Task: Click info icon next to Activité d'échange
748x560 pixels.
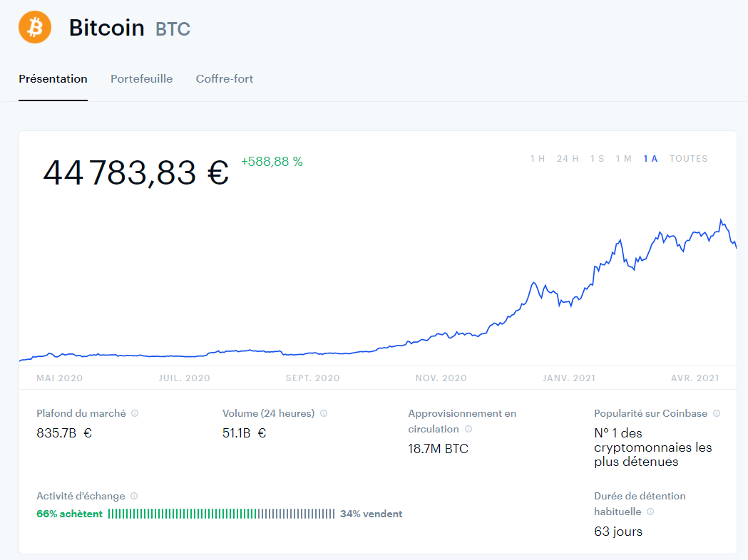Action: coord(134,496)
